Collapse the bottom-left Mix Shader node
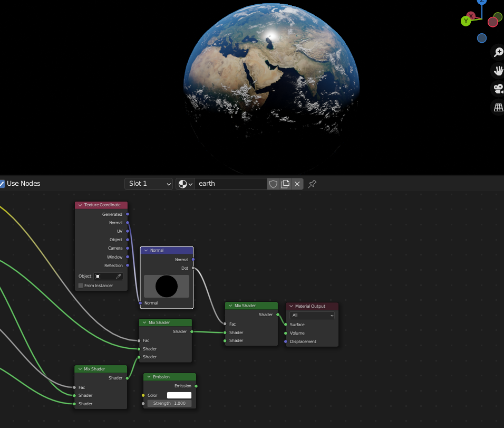Viewport: 504px width, 428px height. 80,369
